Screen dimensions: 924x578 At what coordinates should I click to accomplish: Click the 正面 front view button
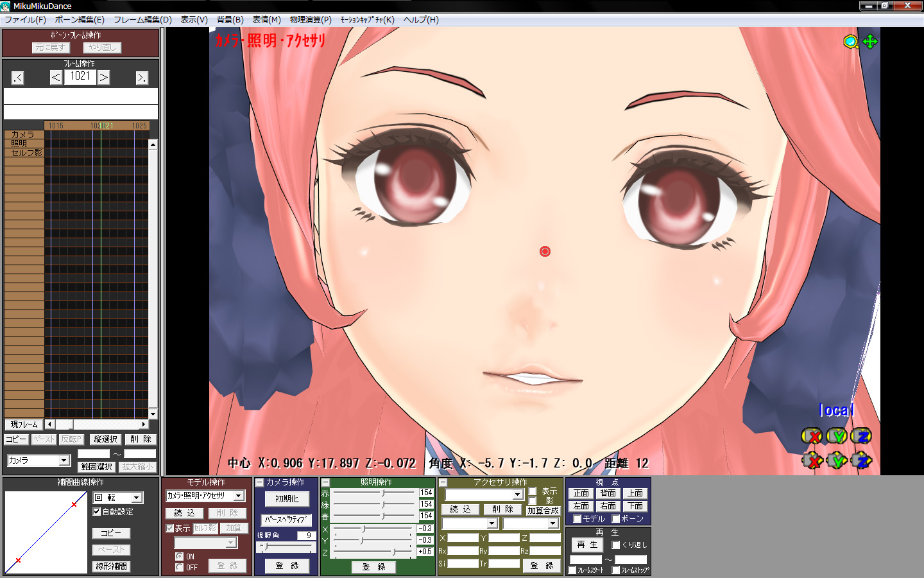point(581,493)
